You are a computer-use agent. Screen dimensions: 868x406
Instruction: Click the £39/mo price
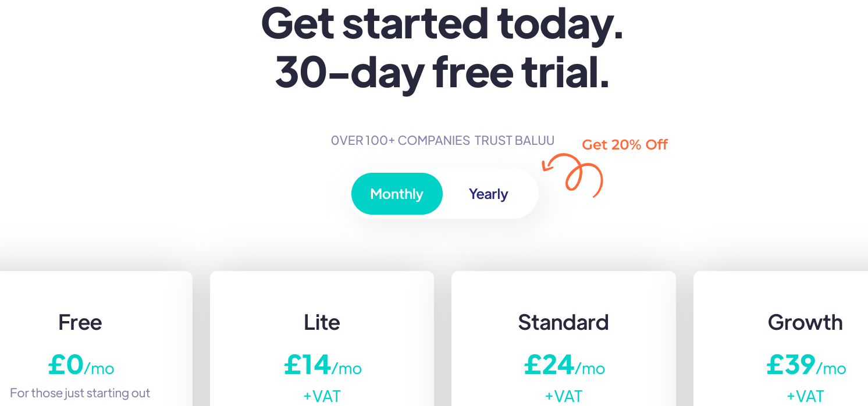(x=806, y=365)
